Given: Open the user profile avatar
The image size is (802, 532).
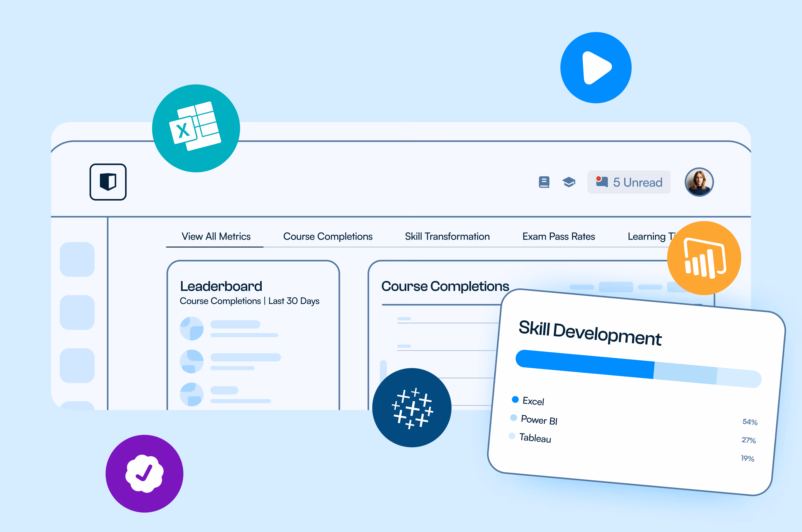Looking at the screenshot, I should [x=699, y=182].
